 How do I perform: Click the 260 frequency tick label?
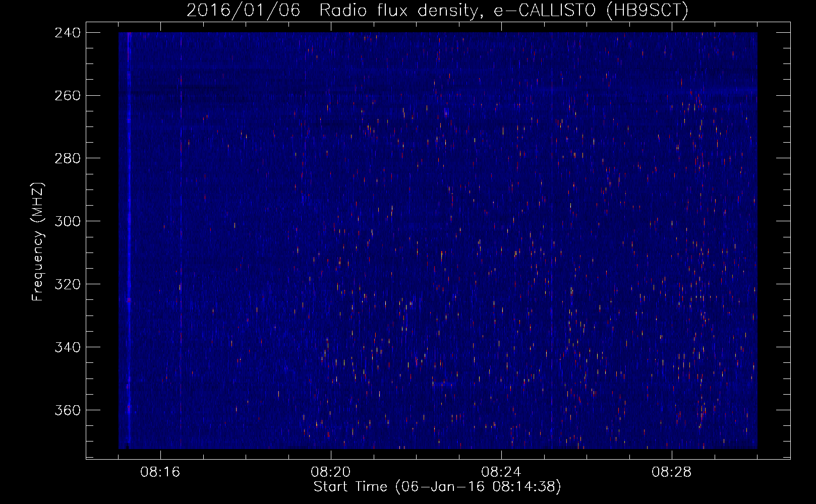click(68, 96)
